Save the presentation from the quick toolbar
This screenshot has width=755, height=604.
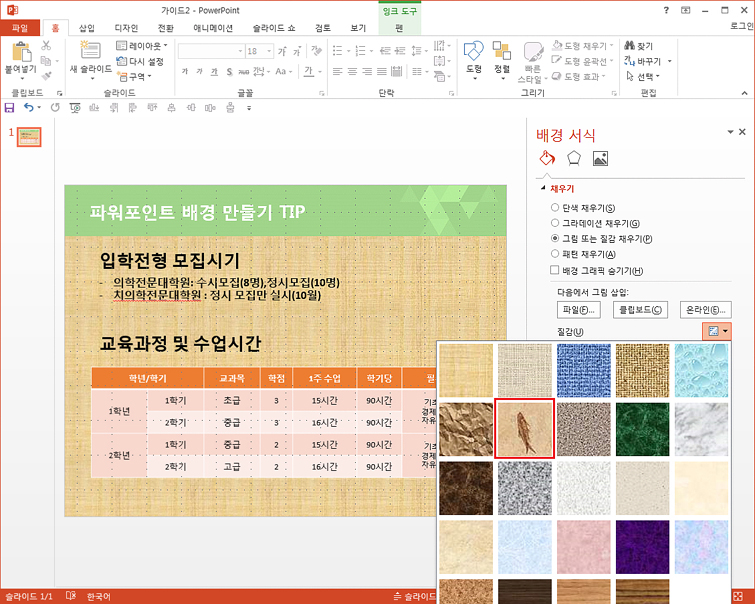click(x=9, y=107)
